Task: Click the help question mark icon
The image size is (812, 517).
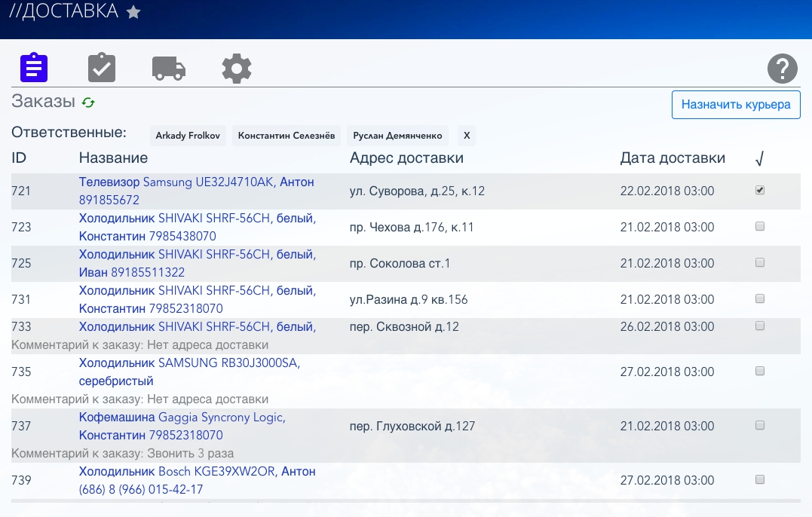Action: point(783,69)
